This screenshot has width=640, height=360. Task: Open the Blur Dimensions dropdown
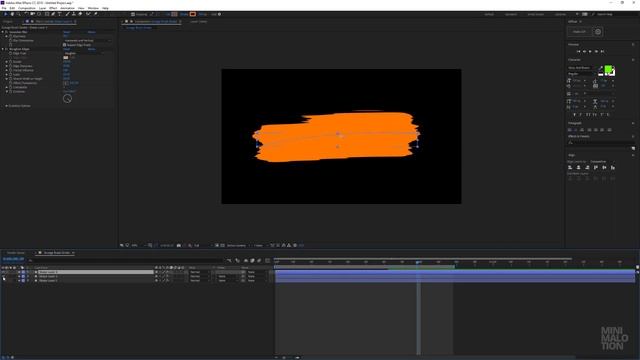(x=87, y=41)
